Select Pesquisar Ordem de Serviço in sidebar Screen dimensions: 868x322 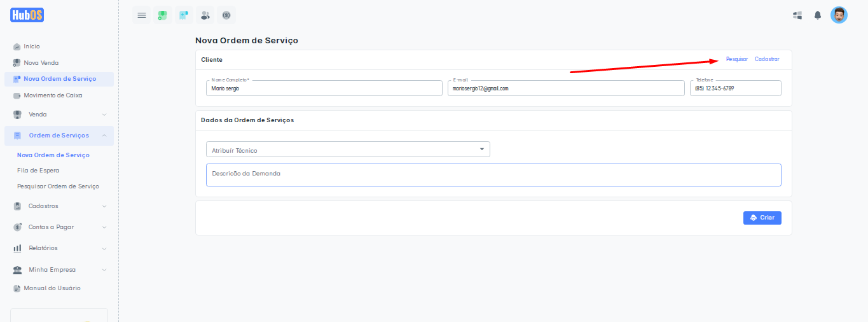(x=58, y=186)
